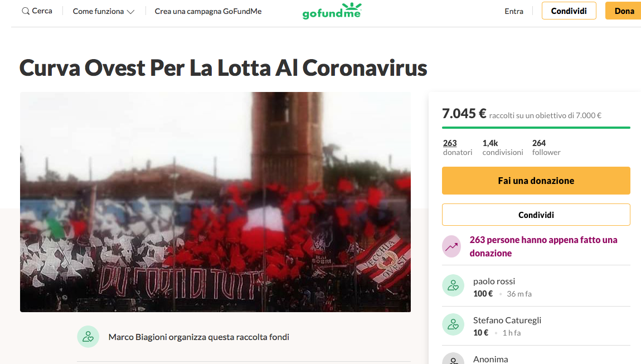Open the 263 donatori list link

coord(458,148)
